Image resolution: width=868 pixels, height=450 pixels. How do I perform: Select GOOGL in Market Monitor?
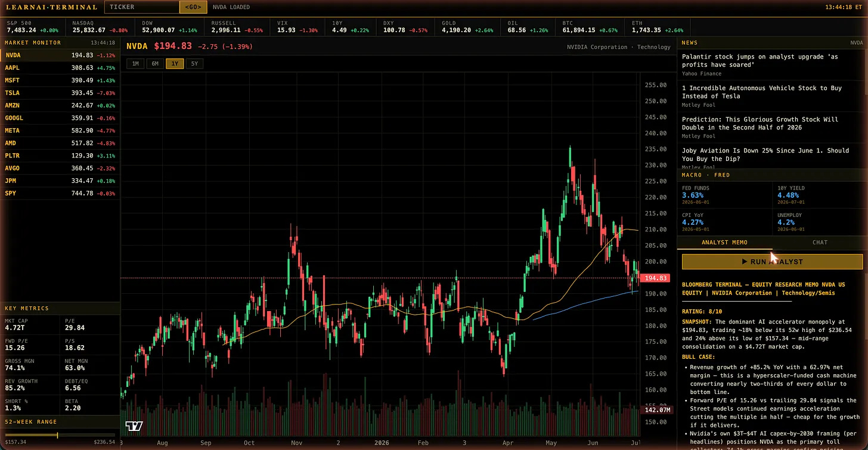pos(60,118)
